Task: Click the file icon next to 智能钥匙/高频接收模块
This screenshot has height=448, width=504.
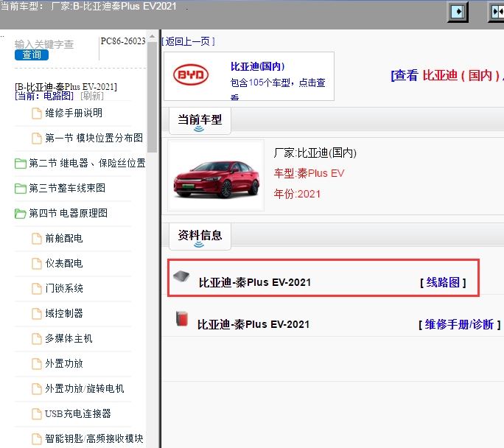Action: [37, 439]
